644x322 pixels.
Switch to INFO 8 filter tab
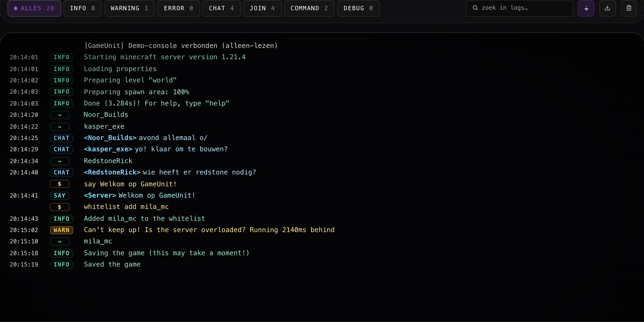point(83,8)
